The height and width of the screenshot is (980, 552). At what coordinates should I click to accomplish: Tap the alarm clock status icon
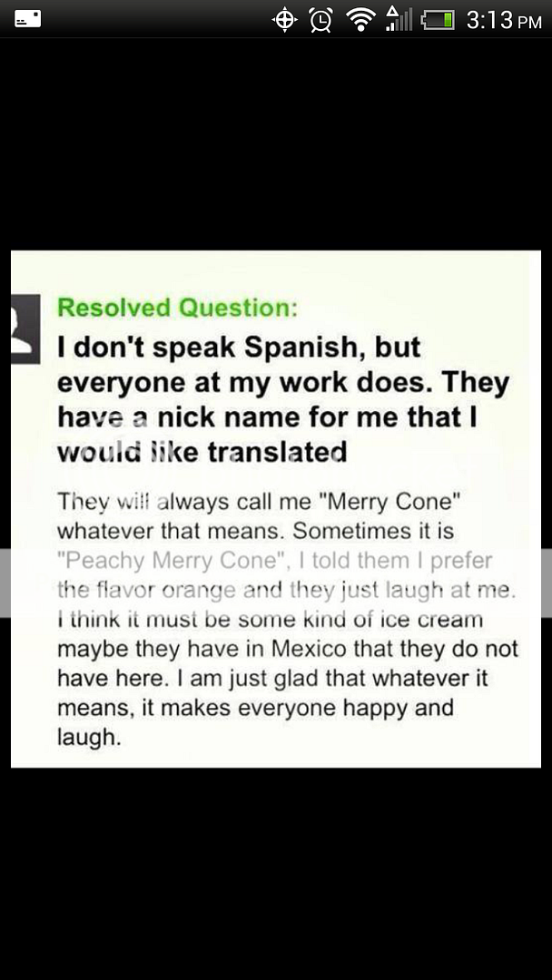321,20
